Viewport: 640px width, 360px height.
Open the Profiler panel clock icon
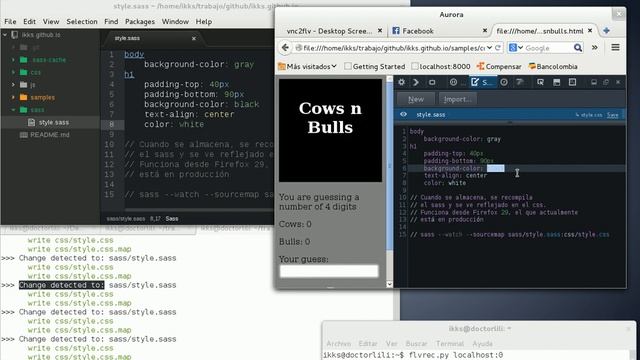click(504, 82)
